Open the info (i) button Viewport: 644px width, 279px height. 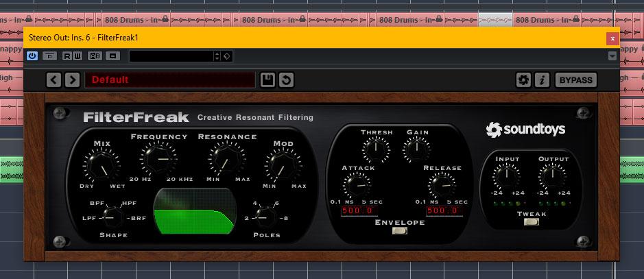pos(542,80)
